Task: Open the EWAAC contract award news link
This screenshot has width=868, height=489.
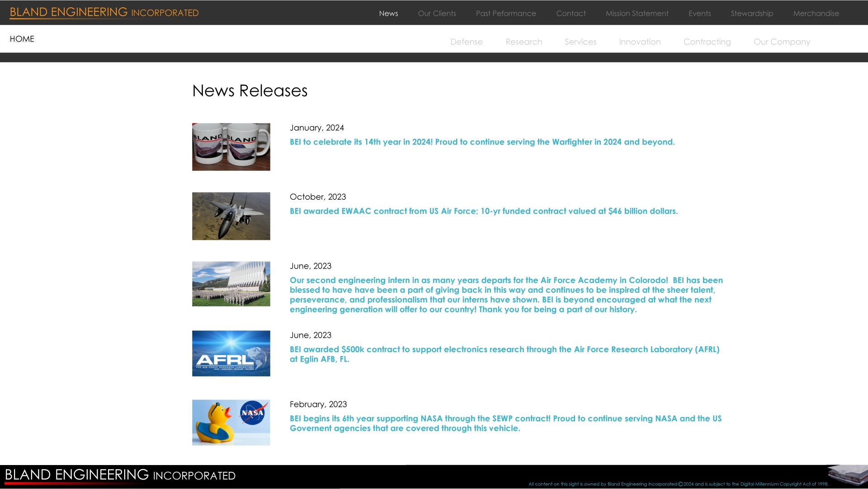Action: click(x=484, y=211)
